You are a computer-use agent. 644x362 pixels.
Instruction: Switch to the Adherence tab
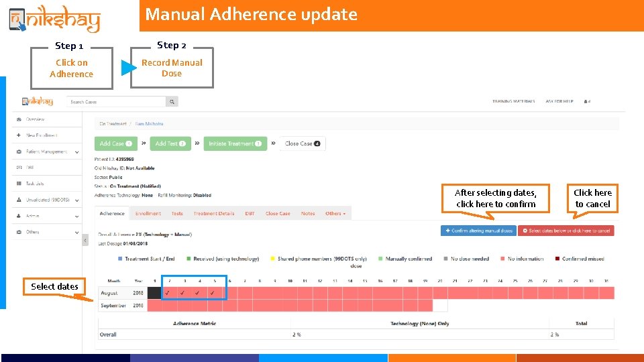tap(112, 213)
